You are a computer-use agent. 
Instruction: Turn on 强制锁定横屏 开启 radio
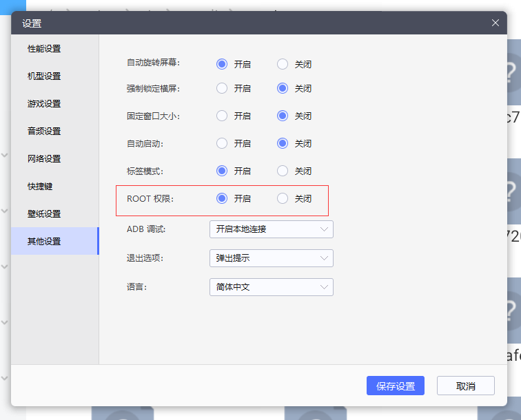click(x=222, y=88)
